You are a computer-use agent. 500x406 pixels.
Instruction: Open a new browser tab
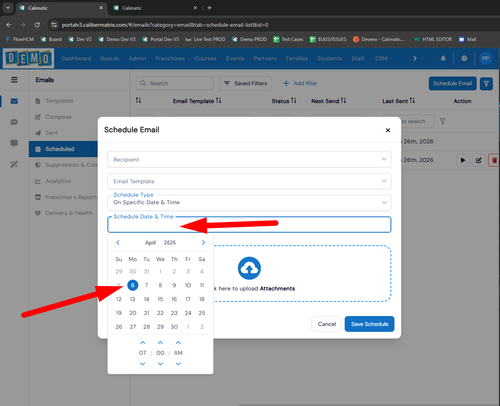tap(209, 8)
